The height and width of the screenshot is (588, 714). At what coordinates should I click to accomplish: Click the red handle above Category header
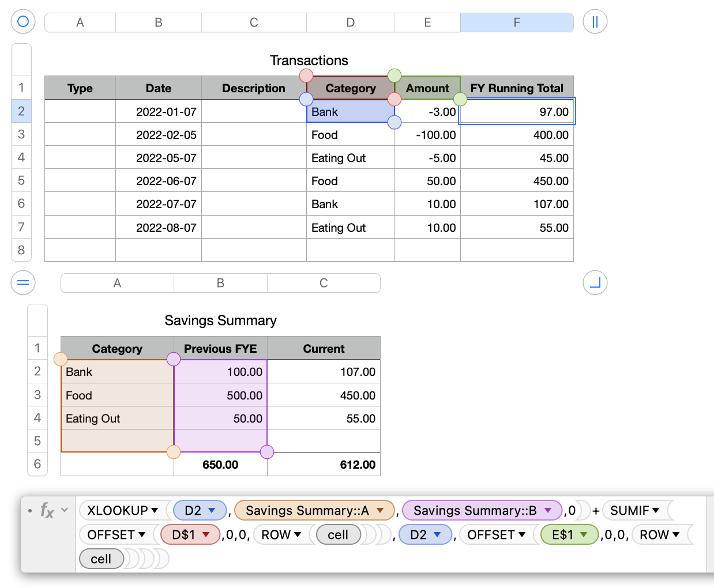(x=306, y=76)
